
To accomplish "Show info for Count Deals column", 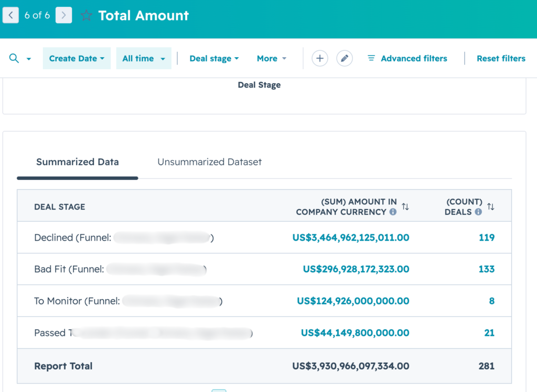I will click(x=478, y=212).
